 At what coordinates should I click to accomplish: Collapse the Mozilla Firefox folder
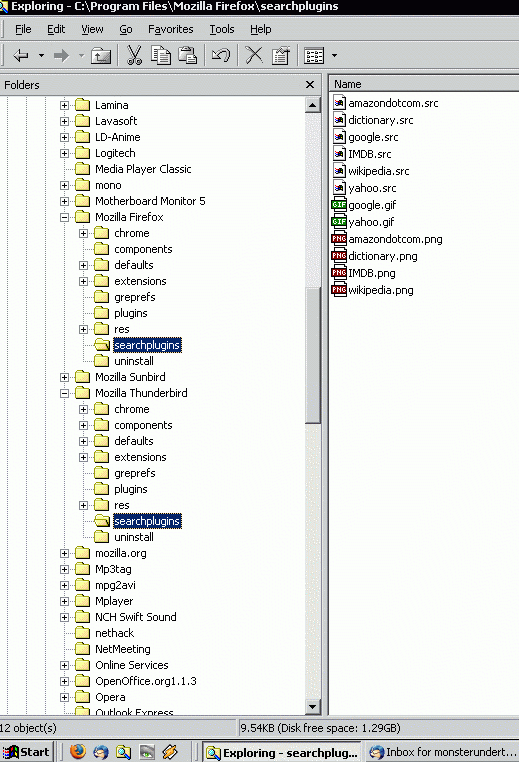pyautogui.click(x=64, y=217)
